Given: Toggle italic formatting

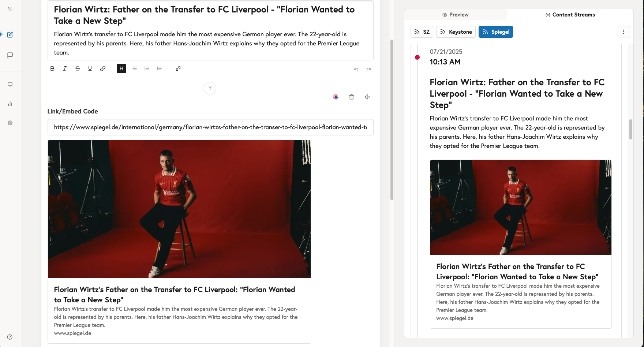Looking at the screenshot, I should (65, 68).
